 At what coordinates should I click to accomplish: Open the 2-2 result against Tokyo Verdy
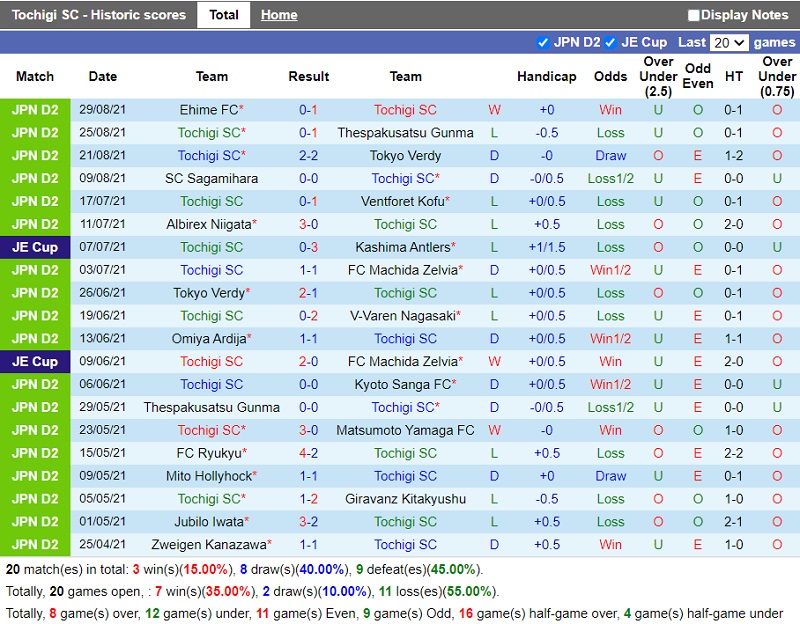(x=308, y=156)
